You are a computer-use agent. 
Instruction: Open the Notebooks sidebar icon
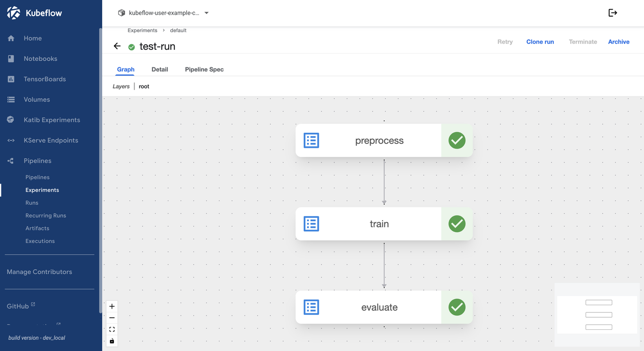pyautogui.click(x=11, y=59)
